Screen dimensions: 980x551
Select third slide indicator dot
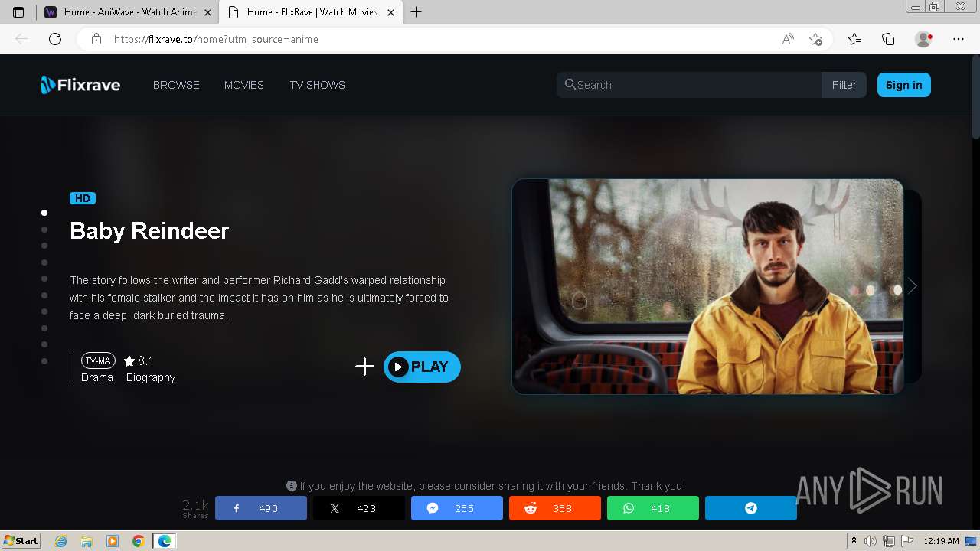(44, 246)
